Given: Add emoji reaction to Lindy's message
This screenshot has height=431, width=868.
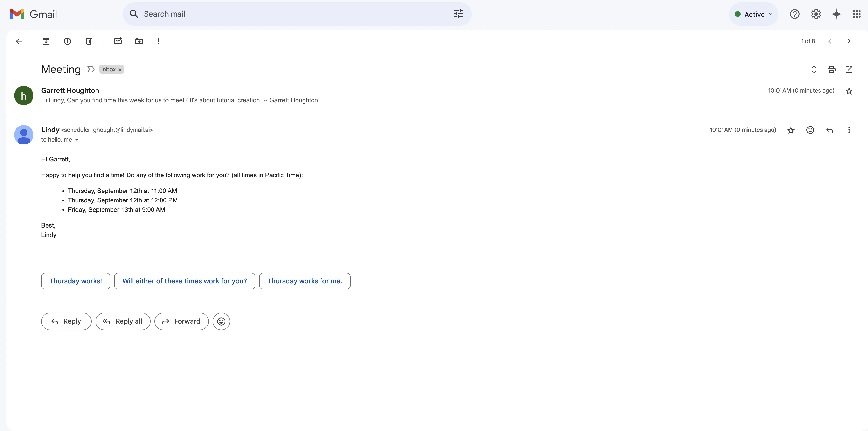Looking at the screenshot, I should (x=810, y=130).
